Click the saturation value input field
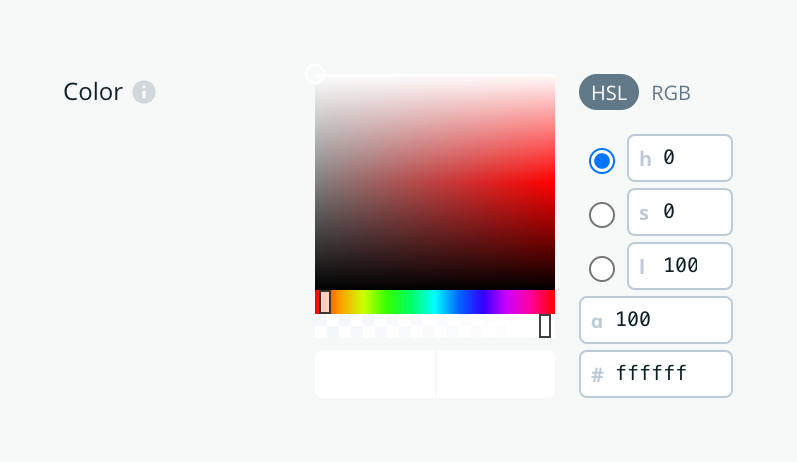Viewport: 797px width, 462px height. point(692,212)
